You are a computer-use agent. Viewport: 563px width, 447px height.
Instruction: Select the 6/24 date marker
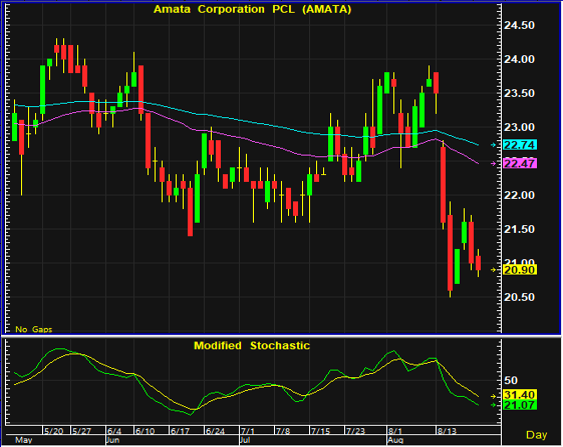coord(215,431)
